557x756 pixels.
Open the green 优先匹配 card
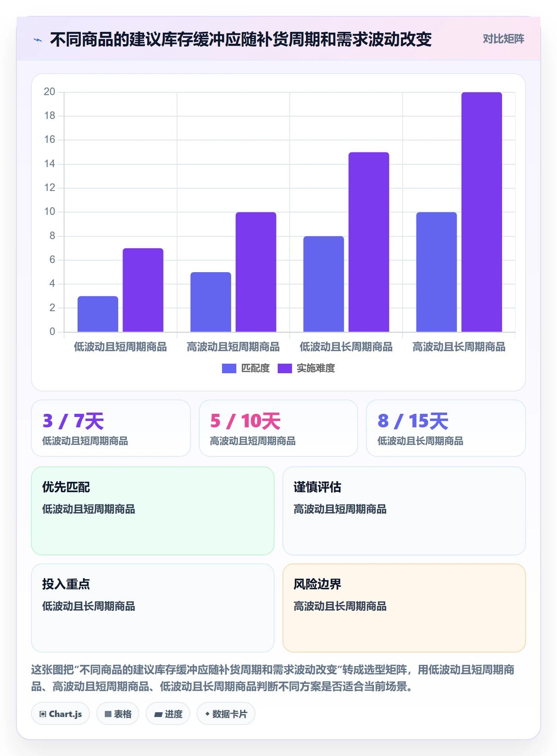tap(153, 511)
